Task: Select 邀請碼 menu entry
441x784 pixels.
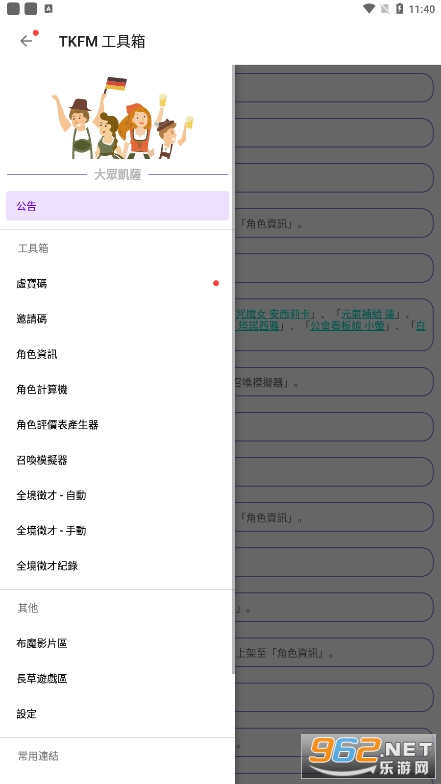Action: [118, 318]
